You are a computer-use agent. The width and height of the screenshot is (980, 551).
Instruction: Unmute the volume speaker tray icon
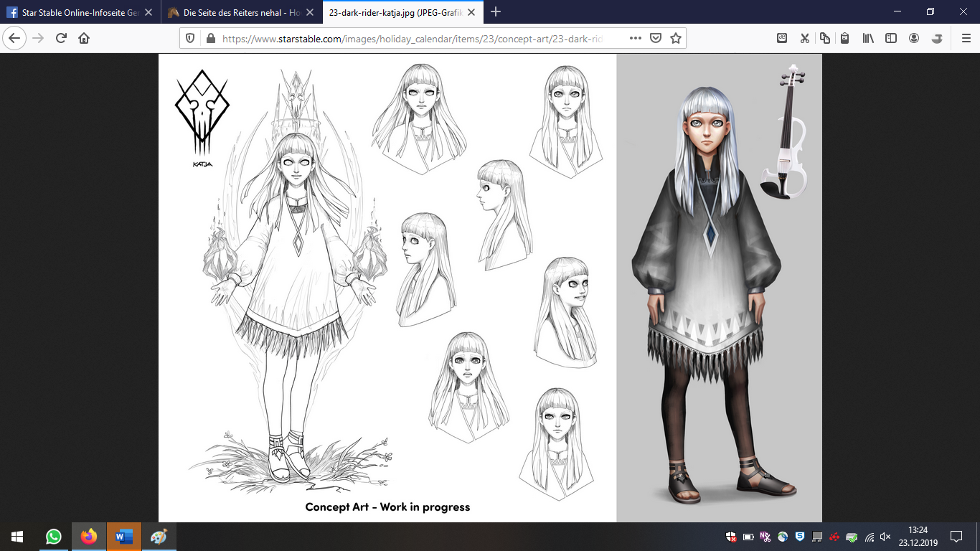point(886,537)
